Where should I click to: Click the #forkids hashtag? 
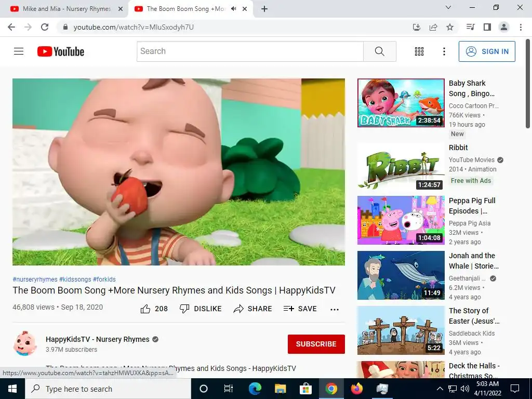coord(104,279)
